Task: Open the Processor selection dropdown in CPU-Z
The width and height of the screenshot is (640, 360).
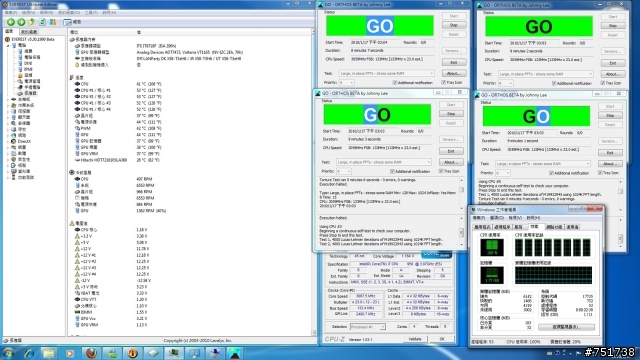Action: pos(367,327)
